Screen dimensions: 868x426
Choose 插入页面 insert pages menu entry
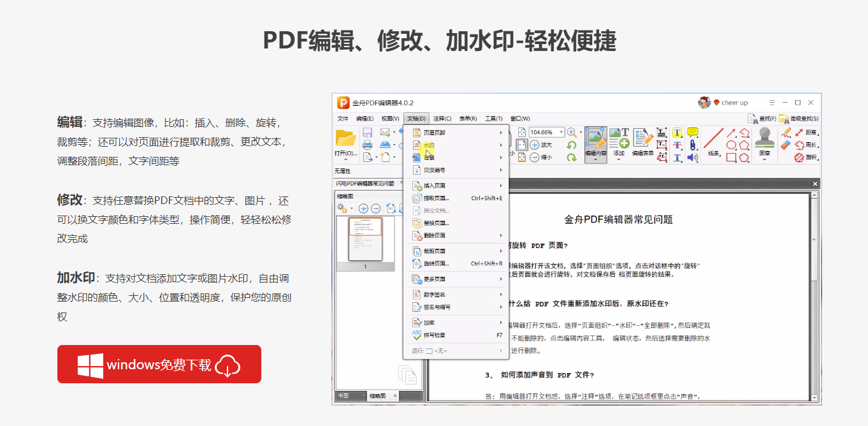point(456,186)
